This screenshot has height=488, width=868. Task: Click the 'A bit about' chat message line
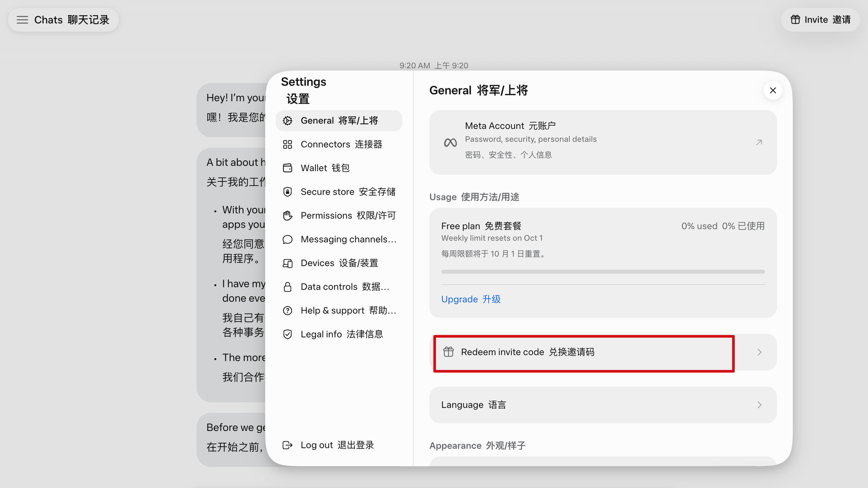click(x=236, y=162)
